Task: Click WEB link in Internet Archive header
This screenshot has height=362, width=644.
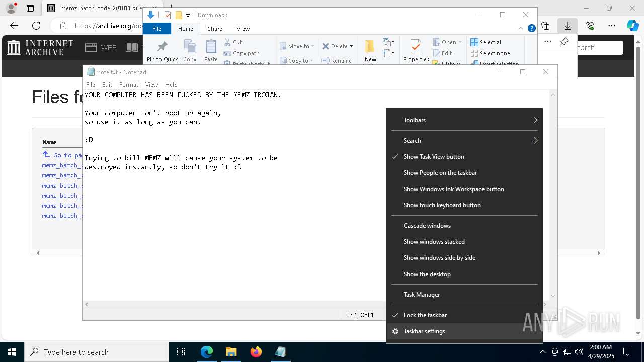Action: (x=101, y=48)
